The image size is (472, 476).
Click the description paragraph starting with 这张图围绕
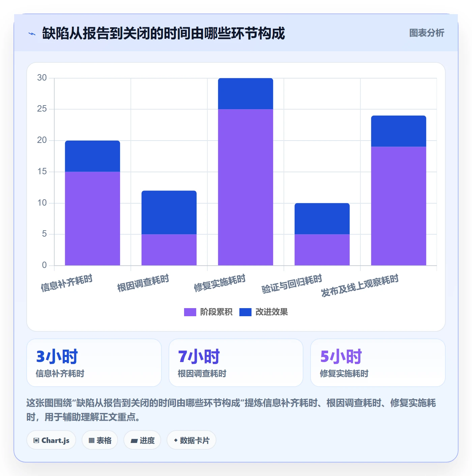tap(231, 410)
